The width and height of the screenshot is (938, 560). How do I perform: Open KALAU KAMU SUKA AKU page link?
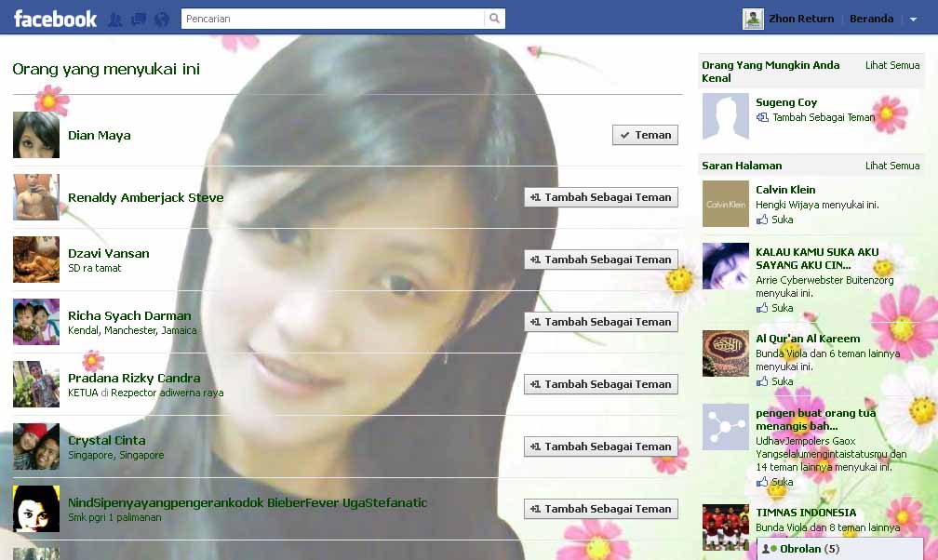click(x=817, y=259)
